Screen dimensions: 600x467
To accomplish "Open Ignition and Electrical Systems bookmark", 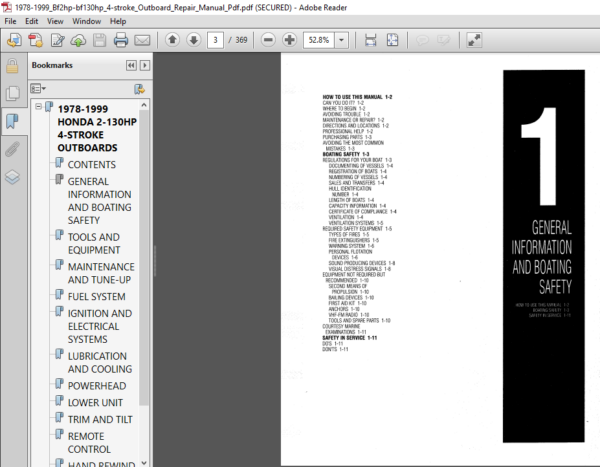I will 100,326.
